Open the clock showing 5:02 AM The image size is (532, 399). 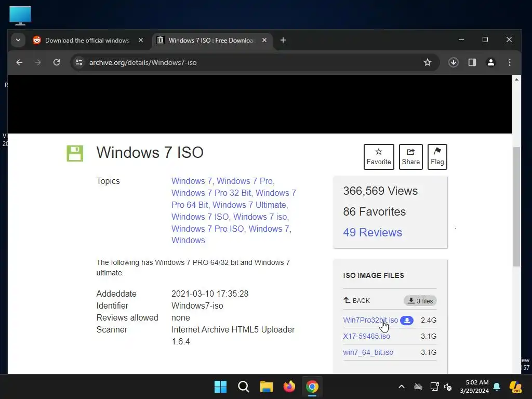pos(474,387)
